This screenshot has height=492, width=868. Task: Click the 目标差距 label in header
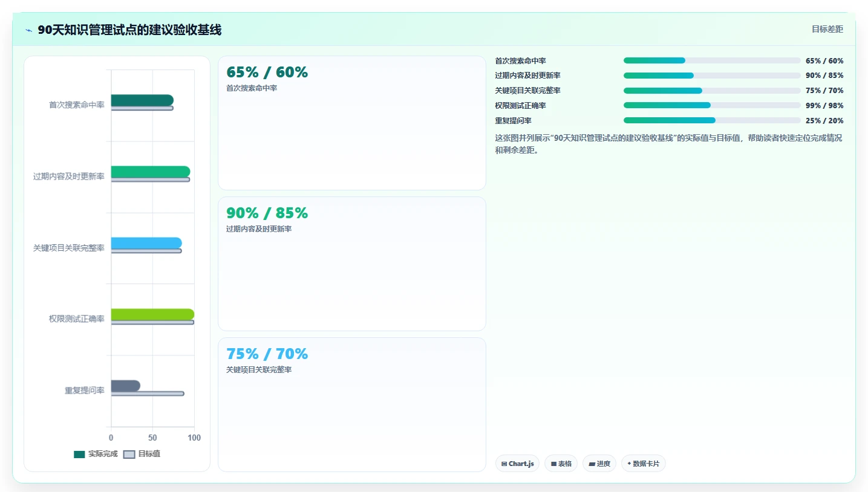827,29
